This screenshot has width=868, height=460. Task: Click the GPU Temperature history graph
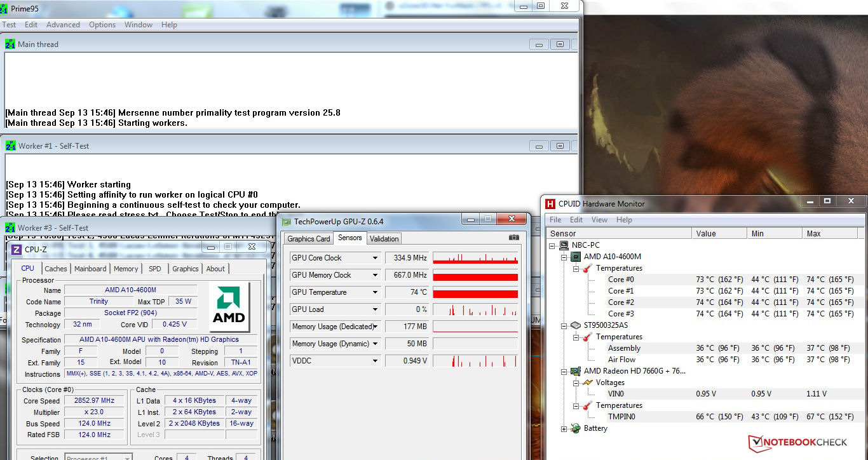(x=475, y=292)
